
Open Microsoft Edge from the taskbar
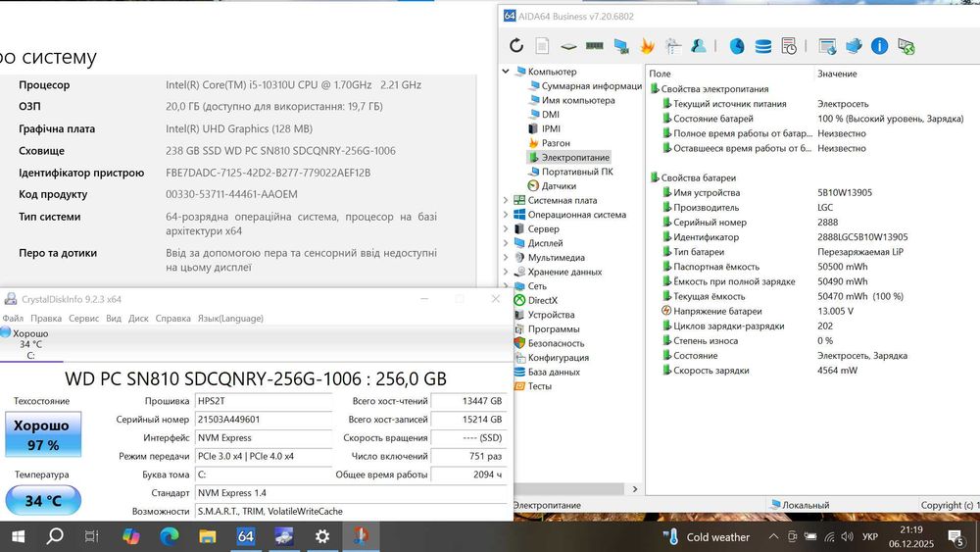click(169, 536)
